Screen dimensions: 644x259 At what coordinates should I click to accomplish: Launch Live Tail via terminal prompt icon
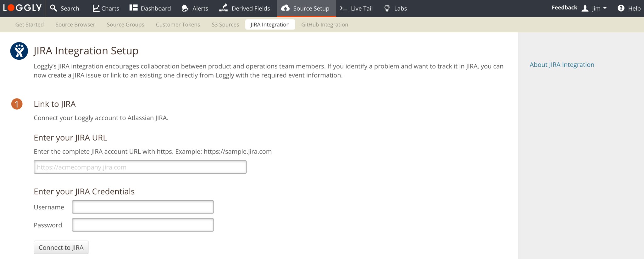click(x=343, y=8)
